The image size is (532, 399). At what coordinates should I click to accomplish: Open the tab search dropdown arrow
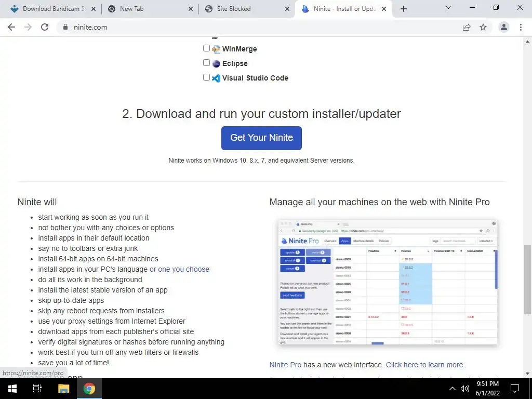pyautogui.click(x=448, y=7)
